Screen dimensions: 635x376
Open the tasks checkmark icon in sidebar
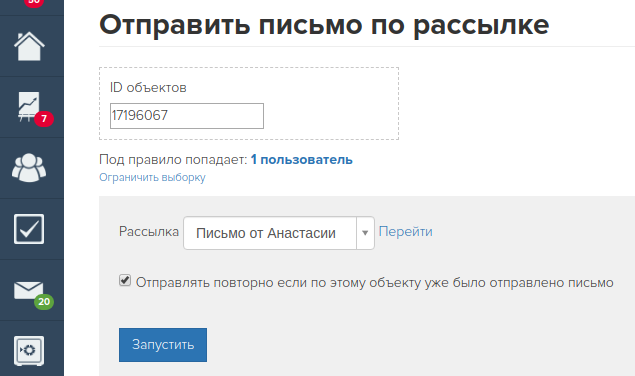point(29,229)
